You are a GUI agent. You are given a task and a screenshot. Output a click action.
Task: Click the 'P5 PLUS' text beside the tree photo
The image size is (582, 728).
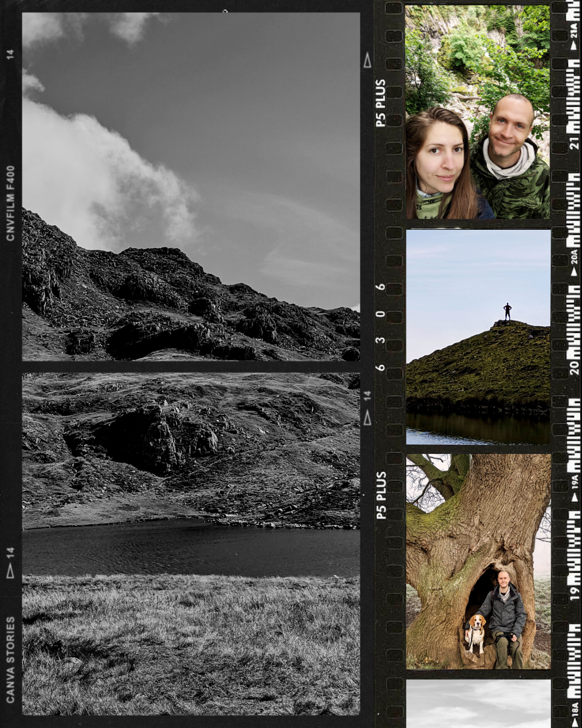(380, 495)
